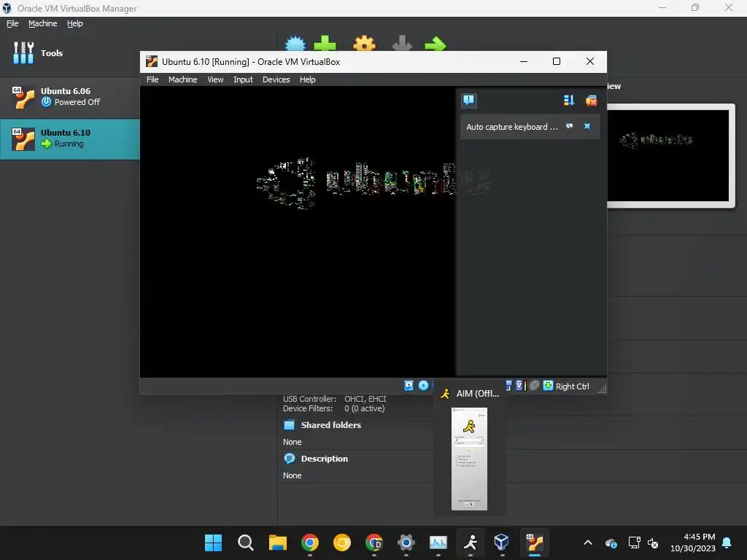This screenshot has width=747, height=560.
Task: Click the AIM window preview thumbnail
Action: pyautogui.click(x=469, y=459)
